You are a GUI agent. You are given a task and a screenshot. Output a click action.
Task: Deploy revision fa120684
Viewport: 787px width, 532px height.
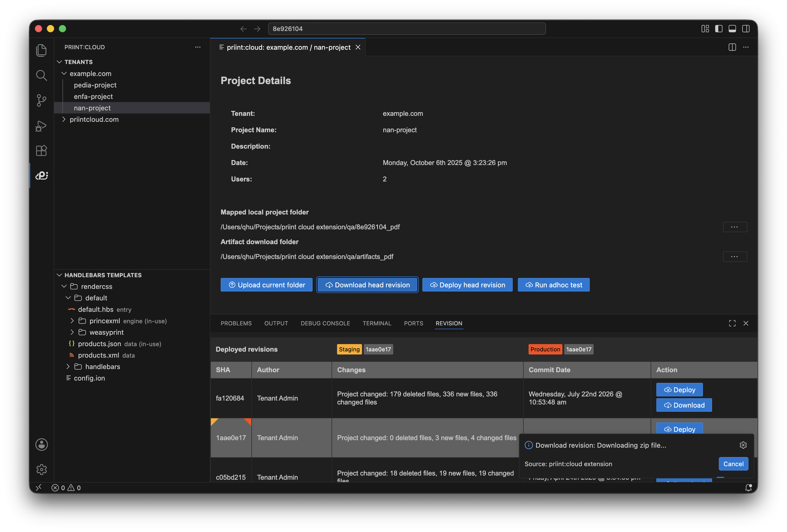pos(679,390)
